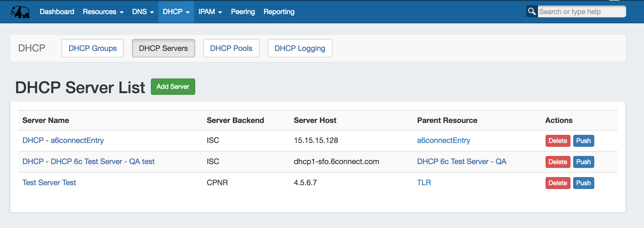
Task: Switch to the DHCP Groups tab
Action: point(92,48)
